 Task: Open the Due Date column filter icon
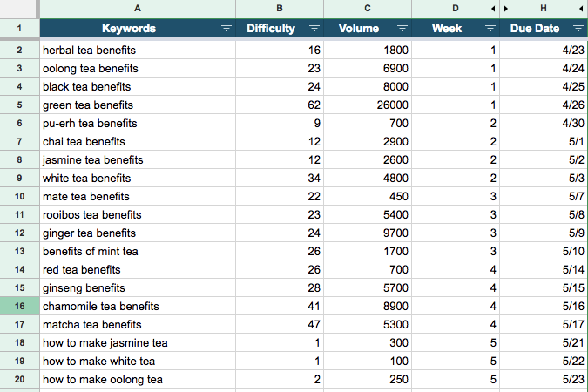[578, 28]
